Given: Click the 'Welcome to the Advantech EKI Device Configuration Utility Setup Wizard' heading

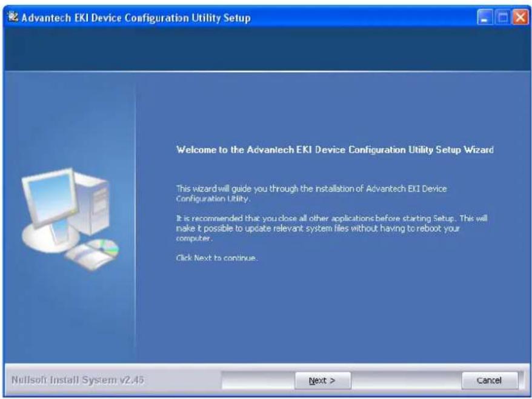Looking at the screenshot, I should coord(335,150).
